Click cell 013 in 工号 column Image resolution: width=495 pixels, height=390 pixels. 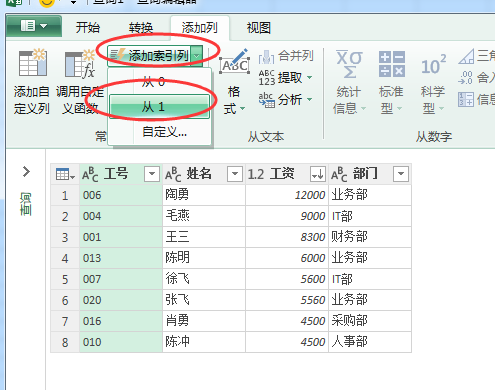point(121,258)
